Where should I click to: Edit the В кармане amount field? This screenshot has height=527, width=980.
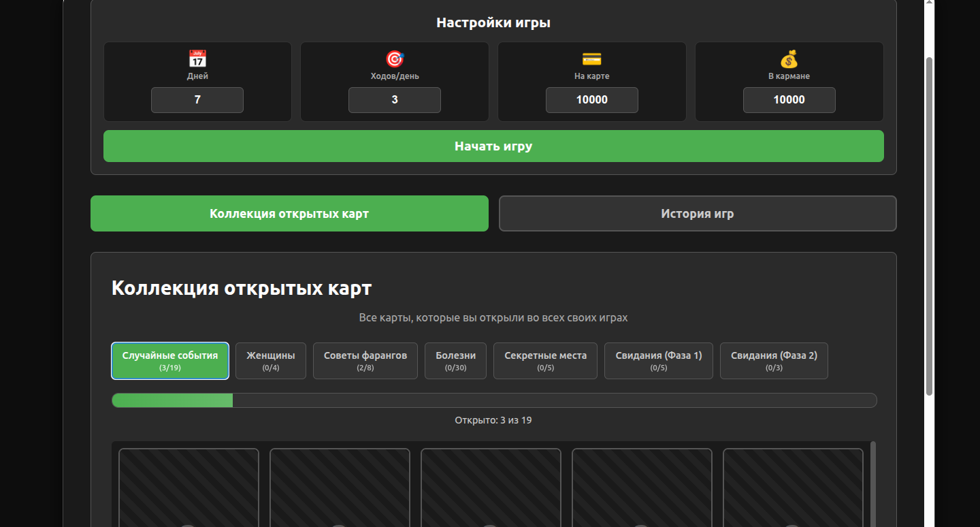789,100
